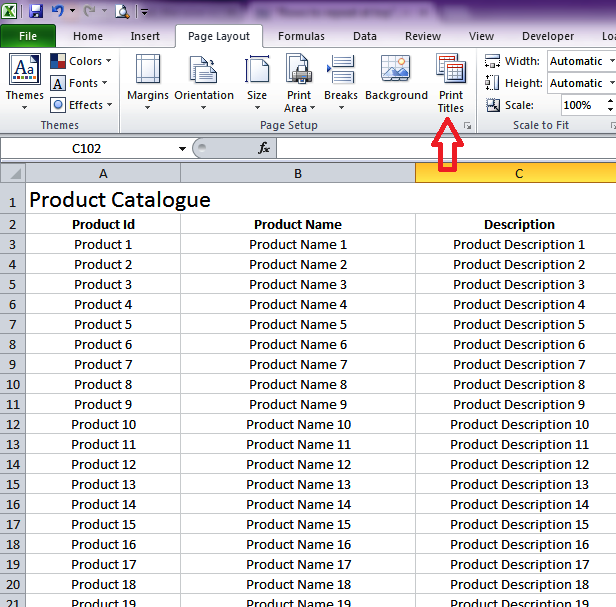This screenshot has height=607, width=616.
Task: Open the Margins gallery
Action: coord(148,84)
